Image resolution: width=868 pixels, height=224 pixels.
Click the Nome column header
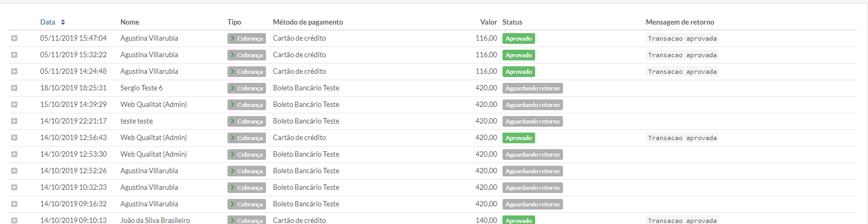pos(130,22)
